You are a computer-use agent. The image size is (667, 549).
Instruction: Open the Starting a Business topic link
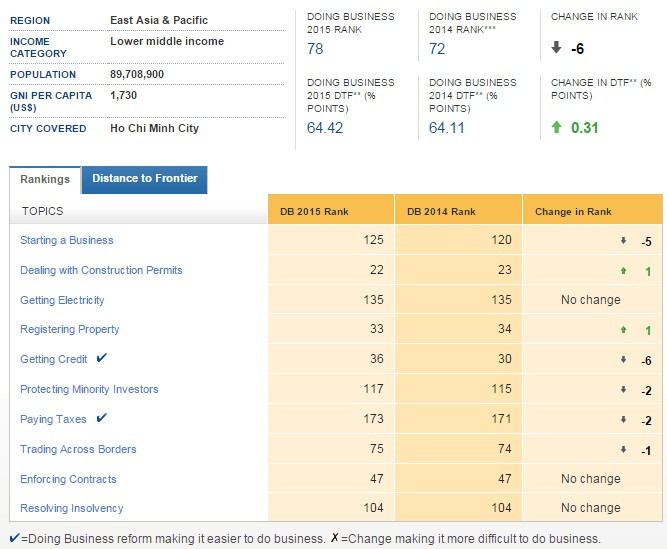tap(67, 240)
